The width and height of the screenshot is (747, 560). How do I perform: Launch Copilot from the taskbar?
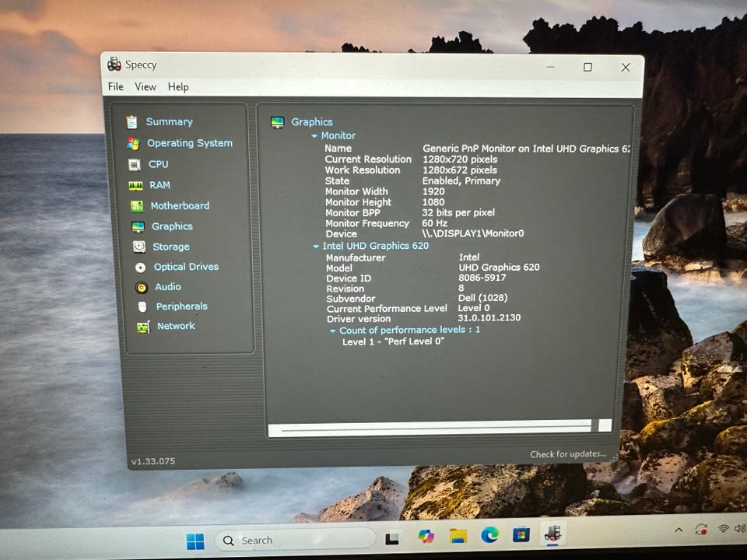pyautogui.click(x=426, y=536)
